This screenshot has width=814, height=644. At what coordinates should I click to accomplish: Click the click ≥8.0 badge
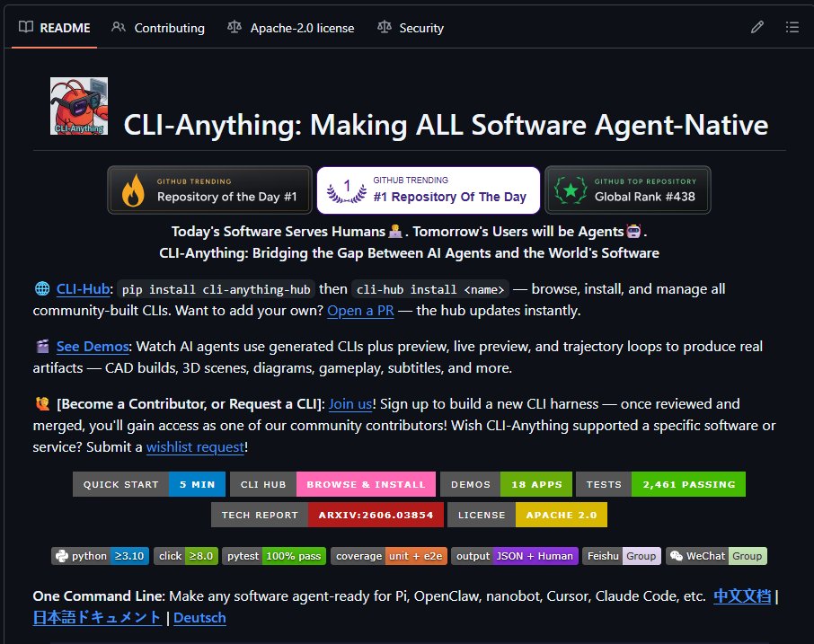186,556
